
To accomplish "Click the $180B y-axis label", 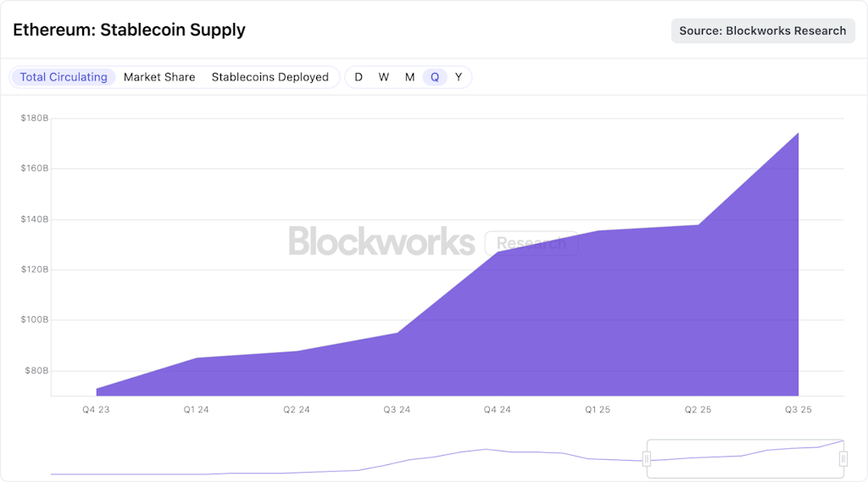I will (35, 118).
